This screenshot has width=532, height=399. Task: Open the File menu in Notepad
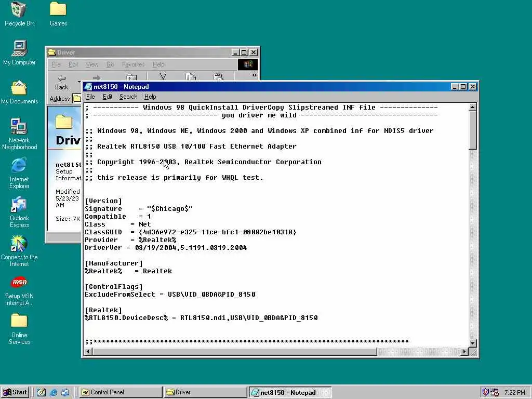pos(90,97)
